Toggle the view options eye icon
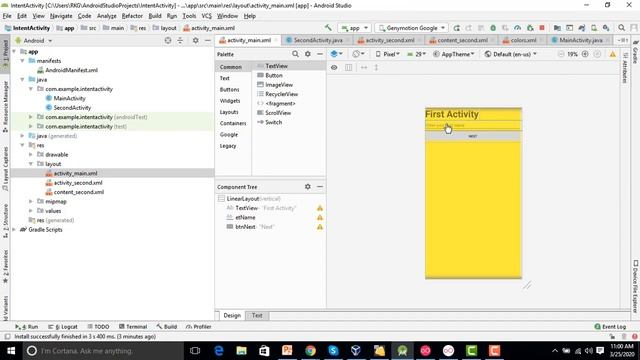The width and height of the screenshot is (640, 360). 334,67
